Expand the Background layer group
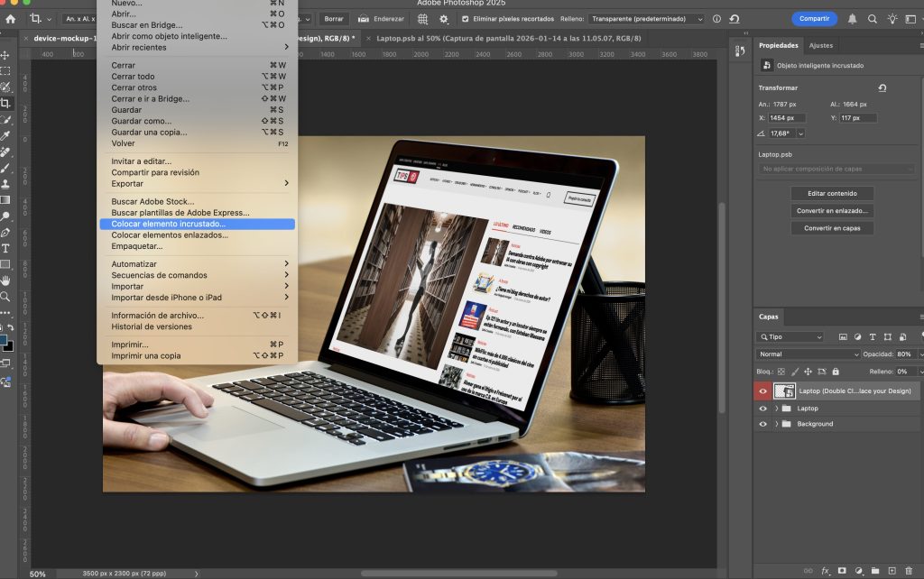The image size is (924, 579). [776, 424]
